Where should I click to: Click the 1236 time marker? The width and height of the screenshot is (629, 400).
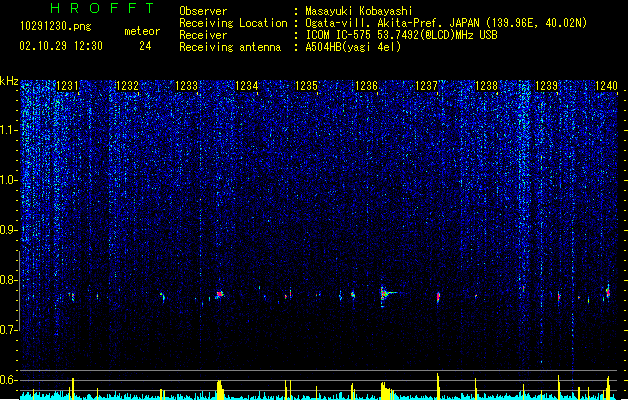[x=367, y=86]
